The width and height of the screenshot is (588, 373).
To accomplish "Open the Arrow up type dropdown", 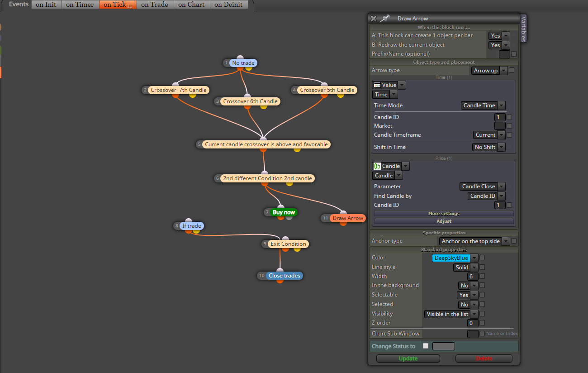I will [489, 71].
